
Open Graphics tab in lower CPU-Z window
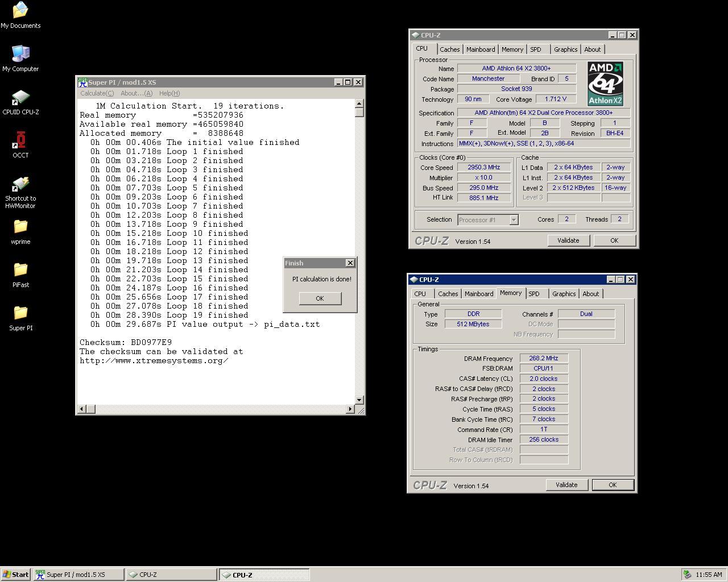(x=564, y=294)
